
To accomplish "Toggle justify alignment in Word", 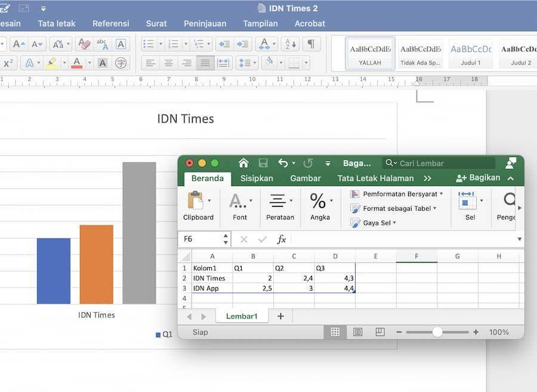I will 205,63.
